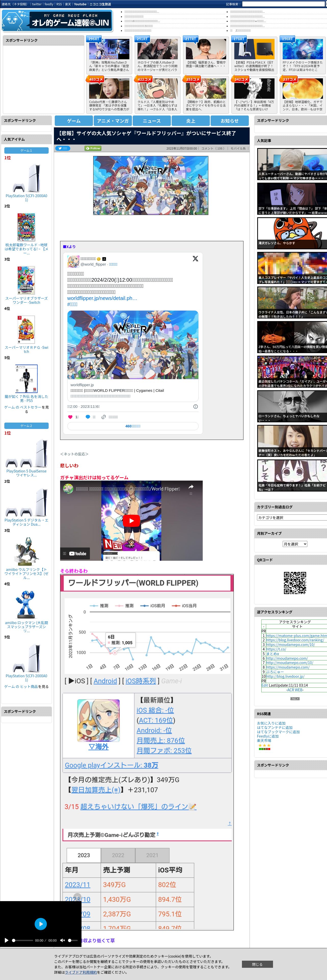Toggle the blue 推測 legend series in chart
This screenshot has width=327, height=980.
pos(99,606)
